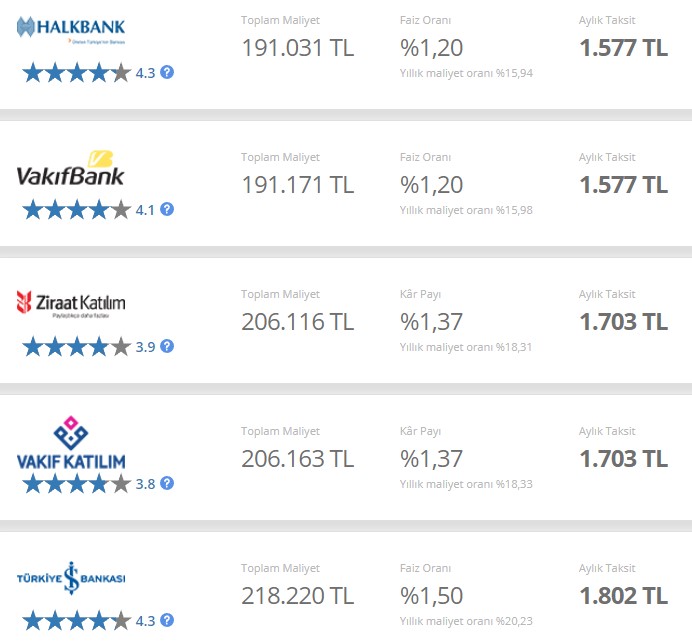The width and height of the screenshot is (692, 643).
Task: Click Halkbank total cost 191.031 TL
Action: point(298,48)
